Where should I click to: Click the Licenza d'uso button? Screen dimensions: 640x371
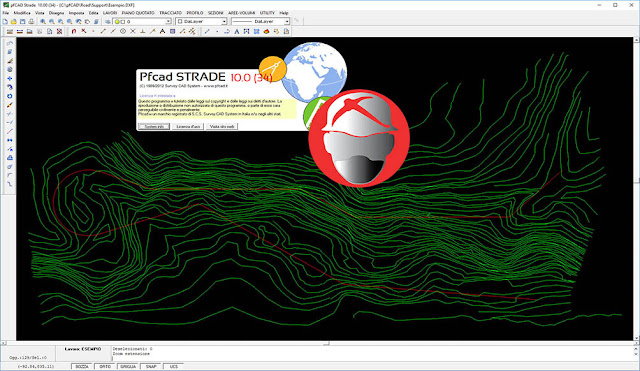coord(188,127)
